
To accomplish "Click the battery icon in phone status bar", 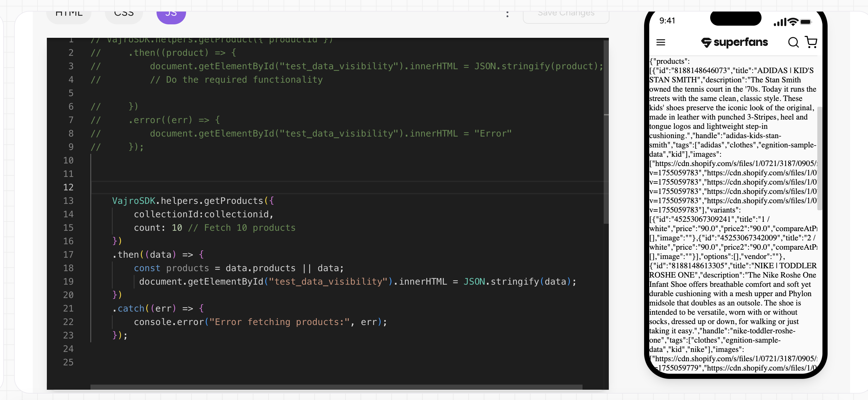I will (806, 22).
